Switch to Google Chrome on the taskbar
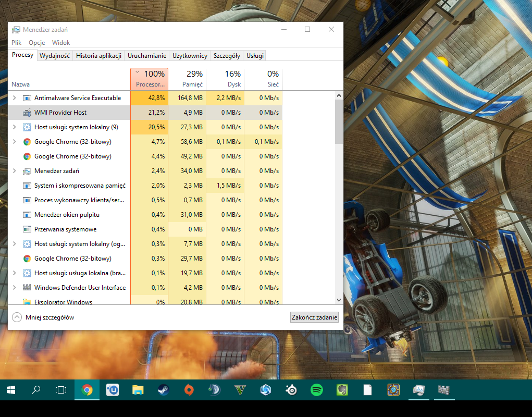The height and width of the screenshot is (417, 532). pyautogui.click(x=87, y=390)
